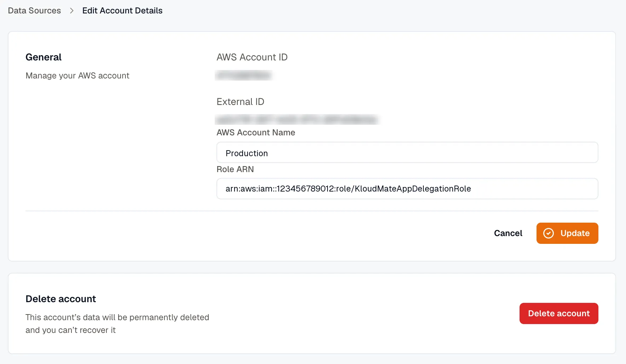This screenshot has height=364, width=626.
Task: Select the blurred External ID value
Action: tap(297, 119)
